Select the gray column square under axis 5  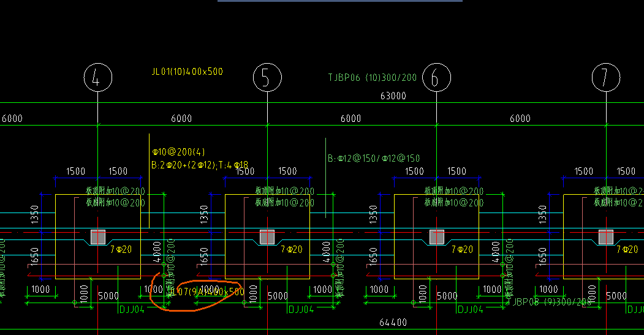[267, 237]
